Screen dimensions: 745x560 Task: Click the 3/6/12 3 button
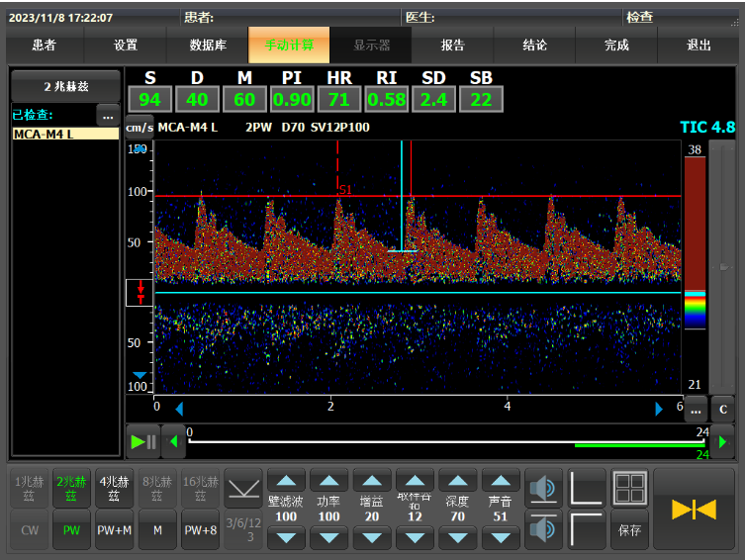[243, 529]
